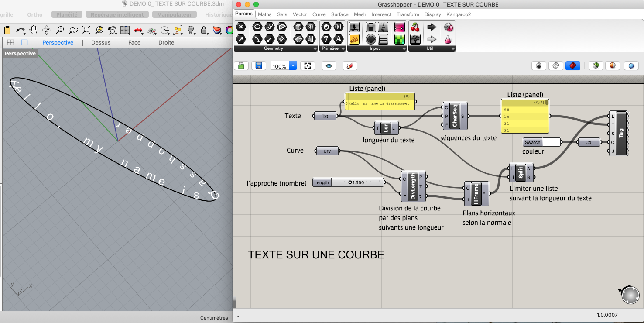Switch to the Dessus viewport tab
This screenshot has width=644, height=323.
click(x=101, y=42)
